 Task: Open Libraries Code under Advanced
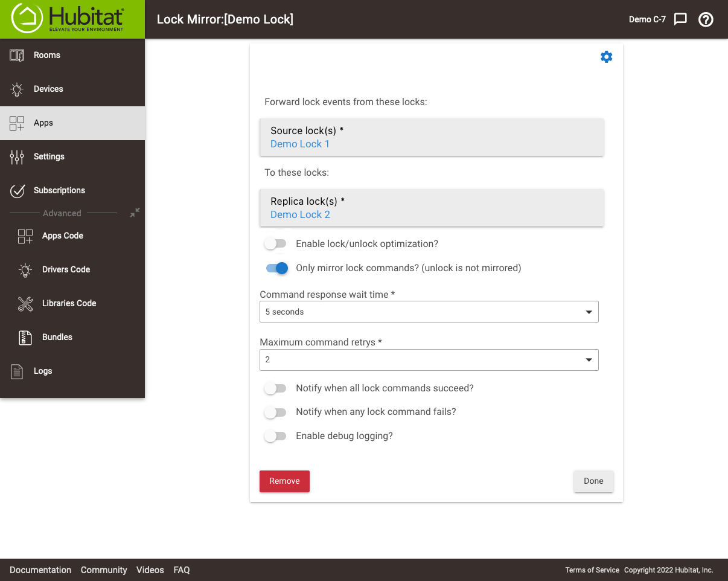72,304
